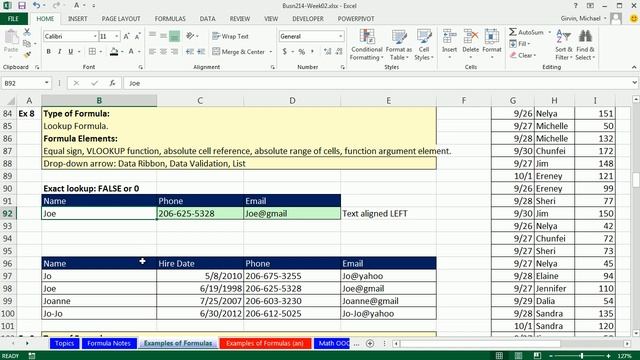Save the workbook with the Save icon

pyautogui.click(x=22, y=6)
